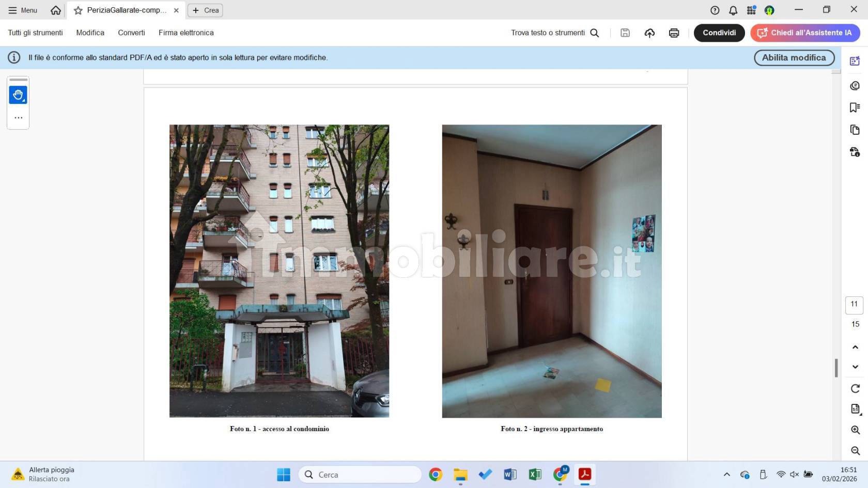Click the current page number field

[x=854, y=305]
